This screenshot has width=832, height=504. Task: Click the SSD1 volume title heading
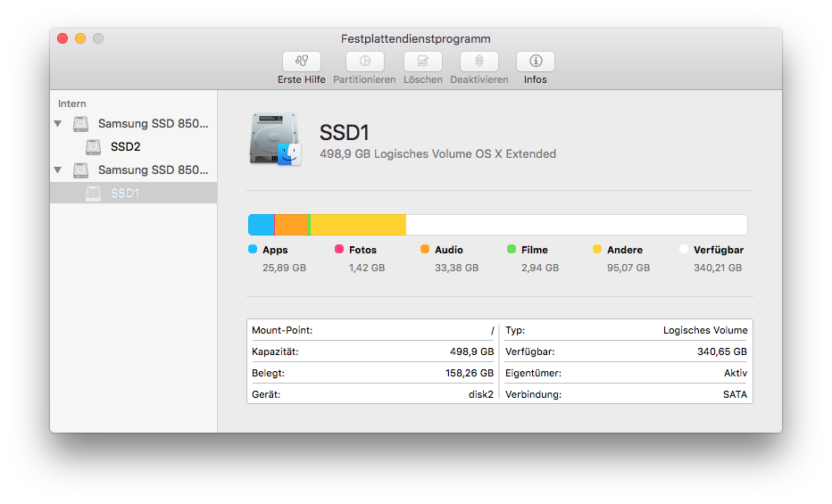tap(344, 133)
